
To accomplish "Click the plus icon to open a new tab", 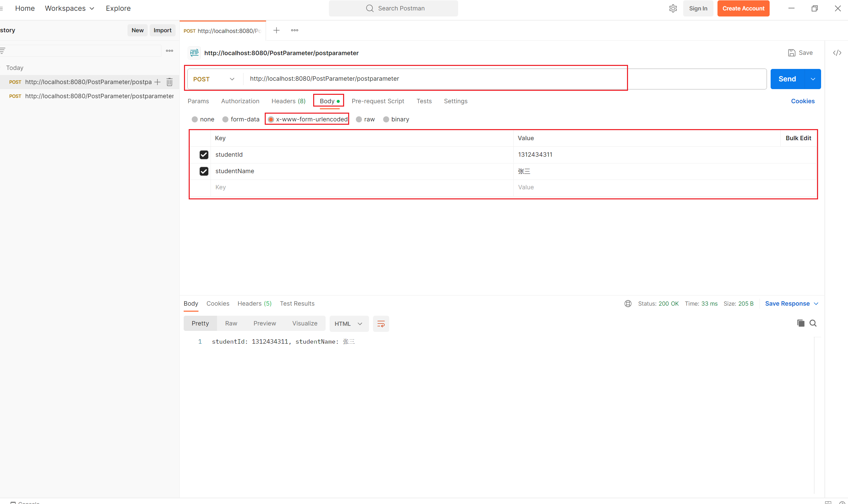I will tap(276, 30).
